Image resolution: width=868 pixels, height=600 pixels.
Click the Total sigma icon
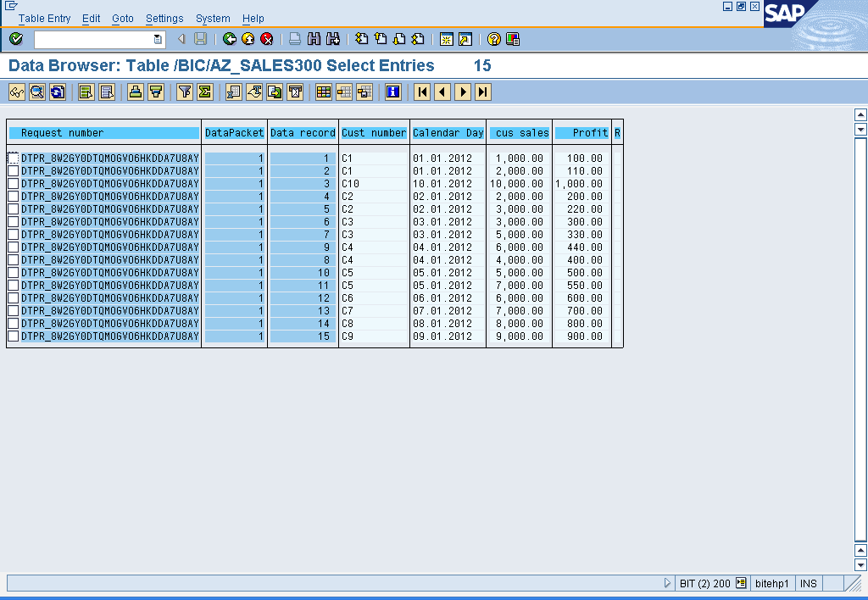pos(205,92)
